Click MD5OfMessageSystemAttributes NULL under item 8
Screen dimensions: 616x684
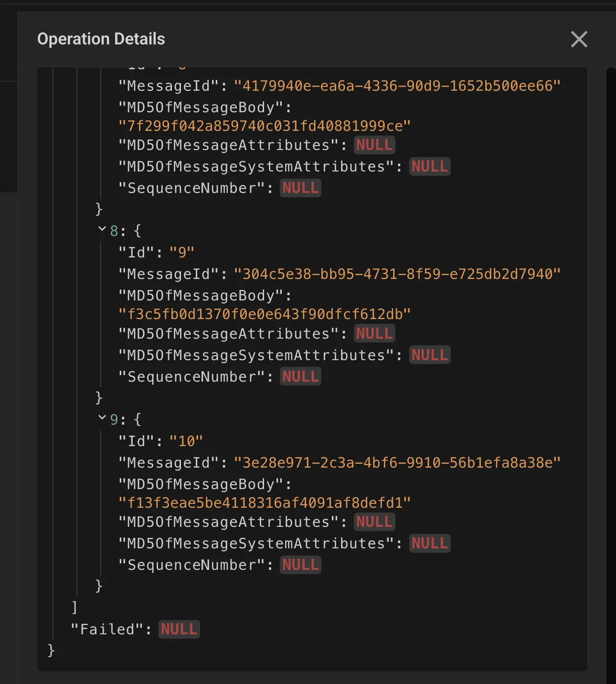[430, 355]
